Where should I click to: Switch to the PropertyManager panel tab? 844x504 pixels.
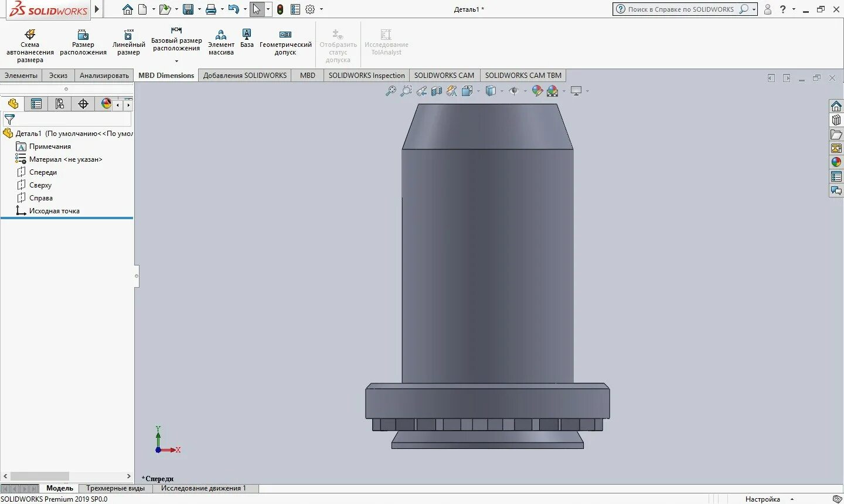pos(36,104)
